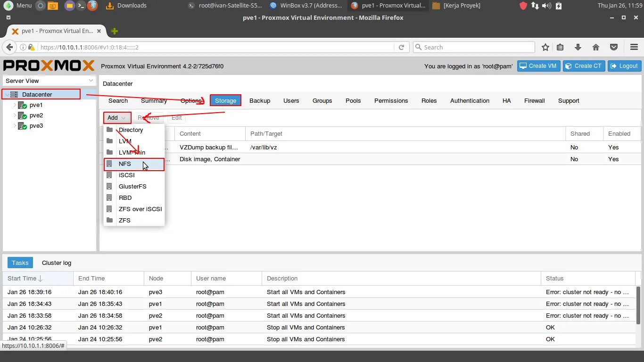Go back with Firefox back arrow

point(9,47)
